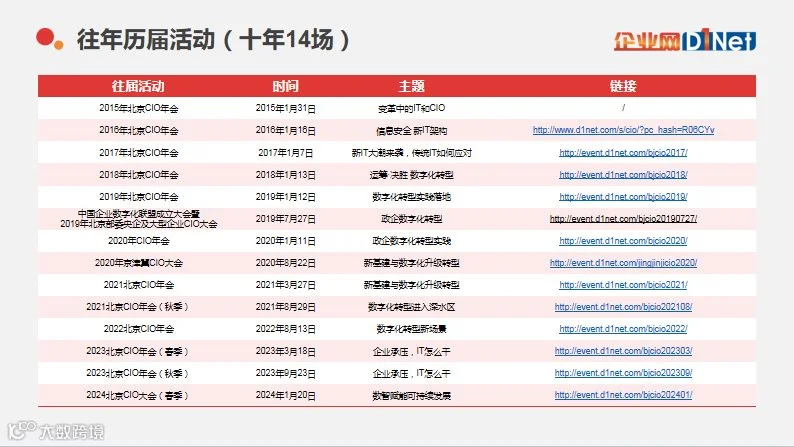Screen dimensions: 794x447
Task: Select the 2015年北京CIO年会 cell
Action: pyautogui.click(x=139, y=108)
